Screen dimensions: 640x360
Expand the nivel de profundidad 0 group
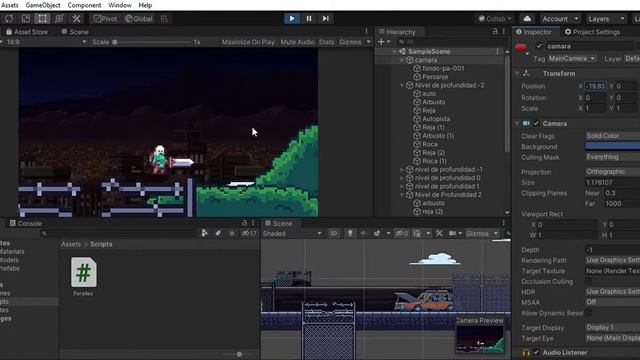click(402, 178)
